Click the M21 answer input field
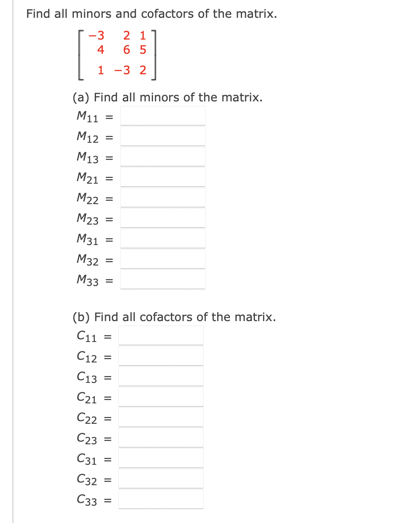Screen dimensions: 420x523 click(x=162, y=177)
